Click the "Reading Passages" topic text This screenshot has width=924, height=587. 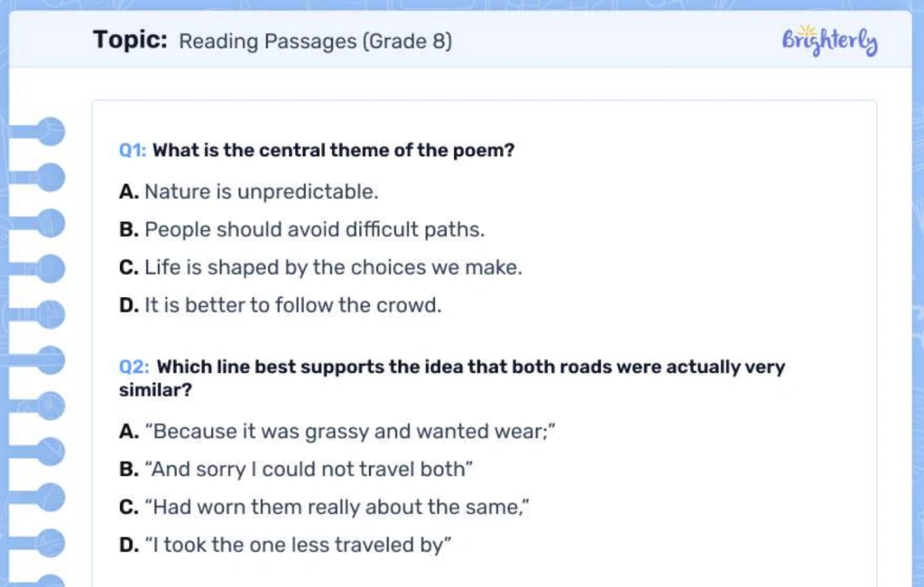(x=268, y=42)
